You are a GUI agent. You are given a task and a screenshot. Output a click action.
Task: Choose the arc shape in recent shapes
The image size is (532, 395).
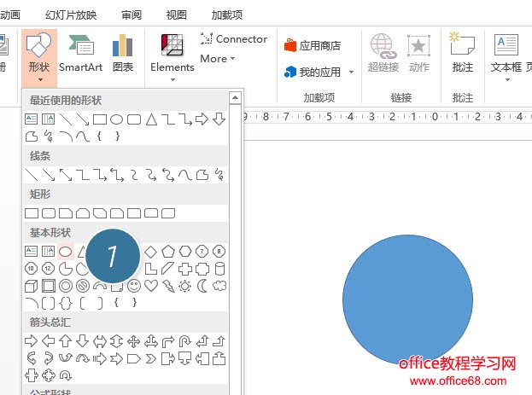point(66,137)
